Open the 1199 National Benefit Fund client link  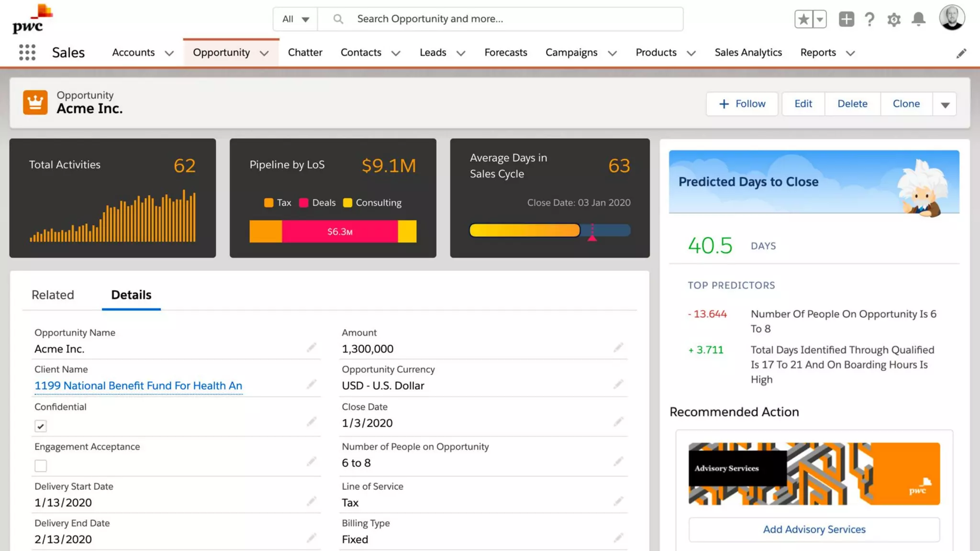click(x=138, y=386)
